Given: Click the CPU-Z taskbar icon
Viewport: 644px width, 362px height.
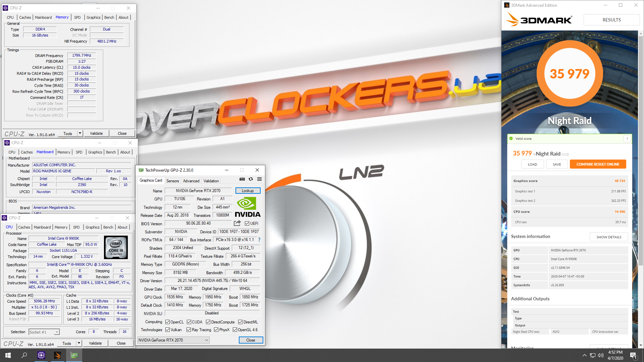Looking at the screenshot, I should coord(41,355).
